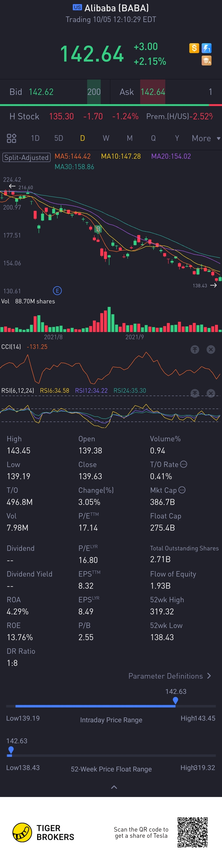The width and height of the screenshot is (222, 868).
Task: Tap the US market flag badge
Action: [x=77, y=7]
